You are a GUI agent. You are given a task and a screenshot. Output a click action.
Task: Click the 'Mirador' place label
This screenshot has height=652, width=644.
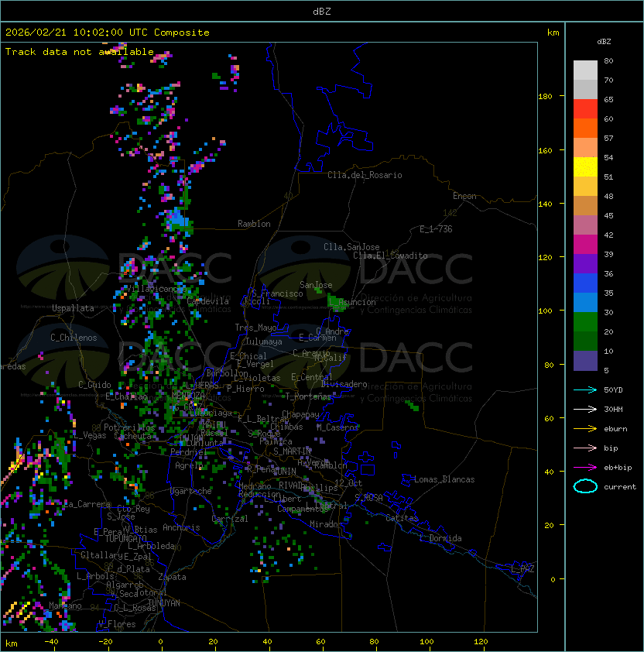click(326, 524)
